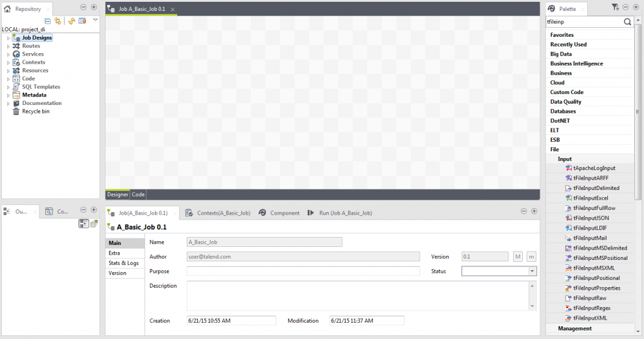
Task: Expand the Metadata tree node
Action: (x=8, y=95)
